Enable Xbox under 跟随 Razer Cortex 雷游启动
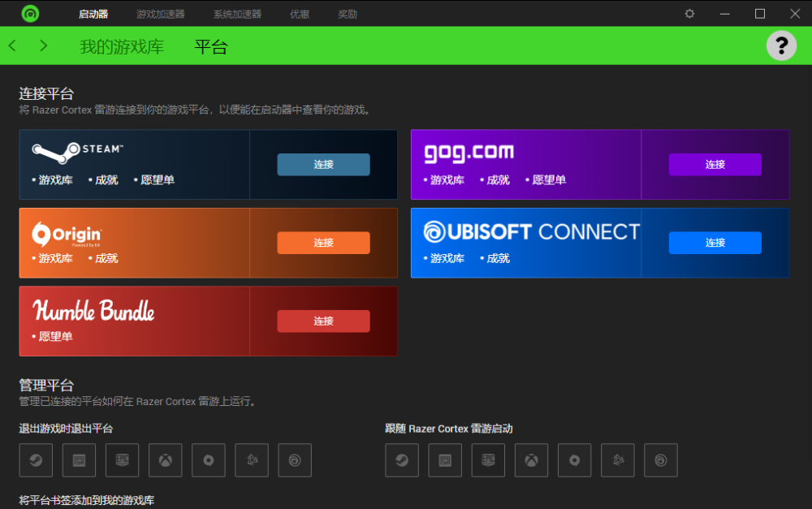812x509 pixels. tap(531, 459)
